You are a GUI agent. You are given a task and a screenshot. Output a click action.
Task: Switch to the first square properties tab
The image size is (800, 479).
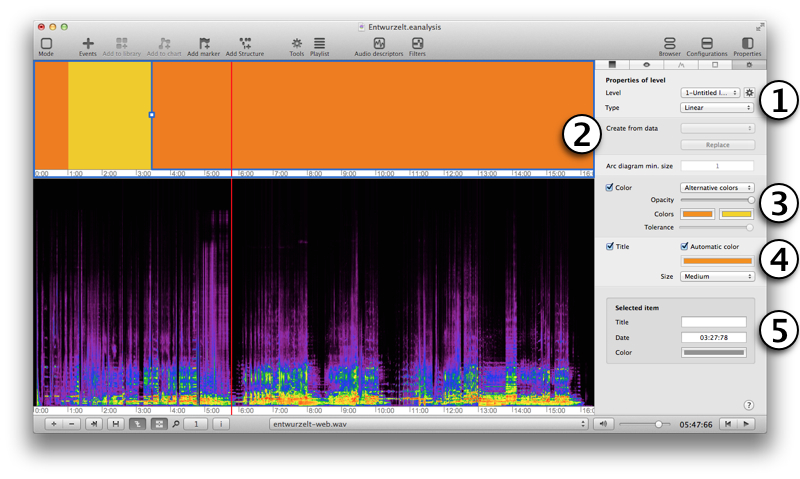[612, 65]
